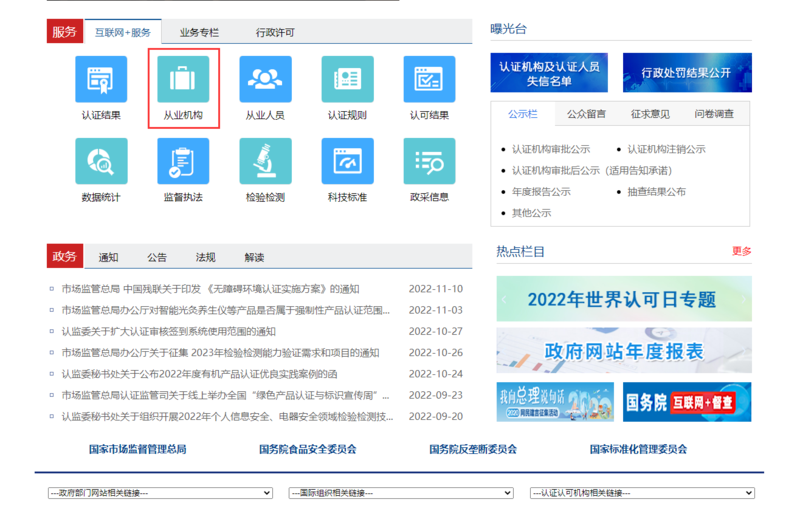The width and height of the screenshot is (800, 508).
Task: Open 抽查结果公布 link
Action: tap(657, 192)
